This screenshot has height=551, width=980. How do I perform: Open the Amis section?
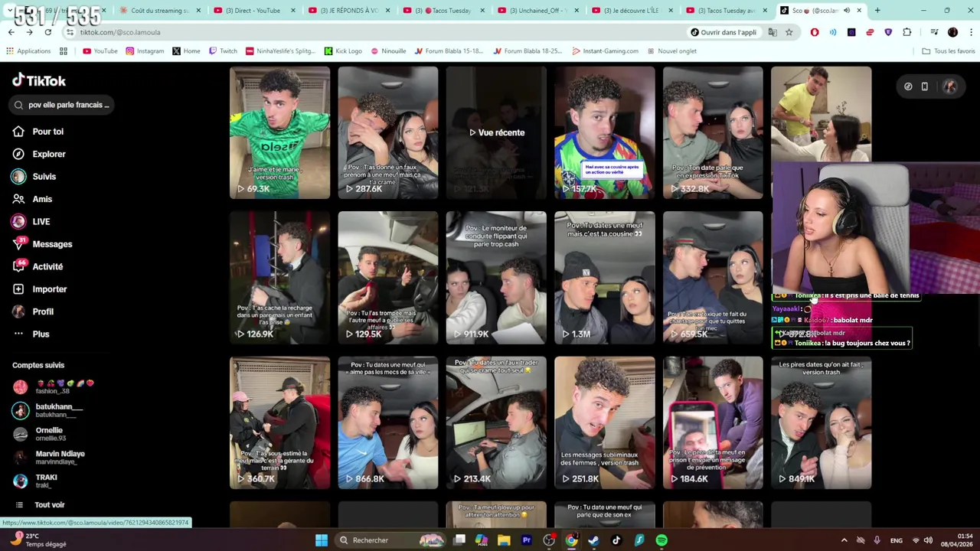32,199
